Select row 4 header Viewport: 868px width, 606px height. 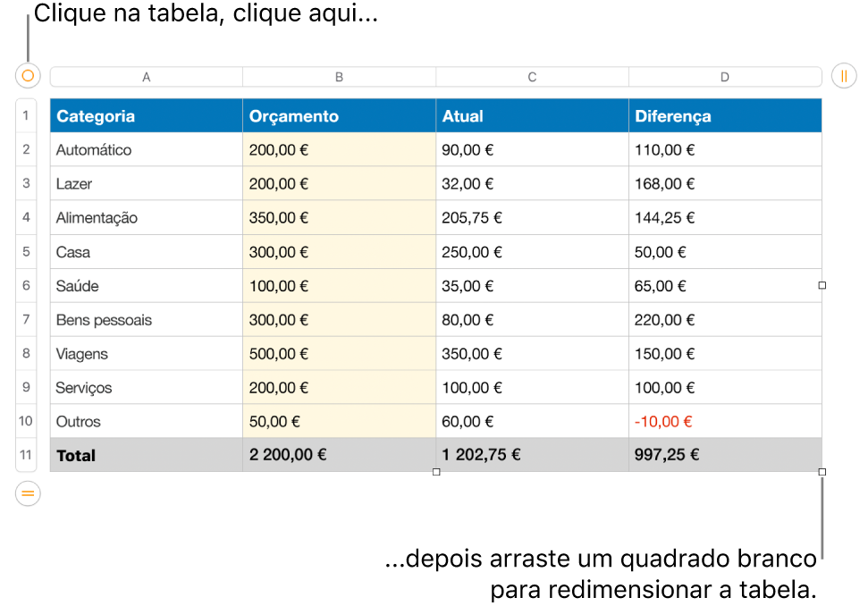pos(26,217)
